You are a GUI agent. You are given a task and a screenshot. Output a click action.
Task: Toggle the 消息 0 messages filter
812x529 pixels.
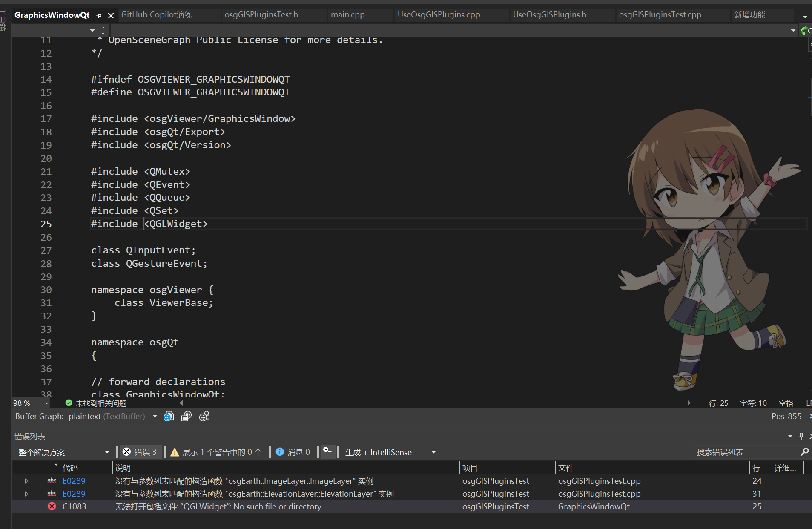coord(293,452)
